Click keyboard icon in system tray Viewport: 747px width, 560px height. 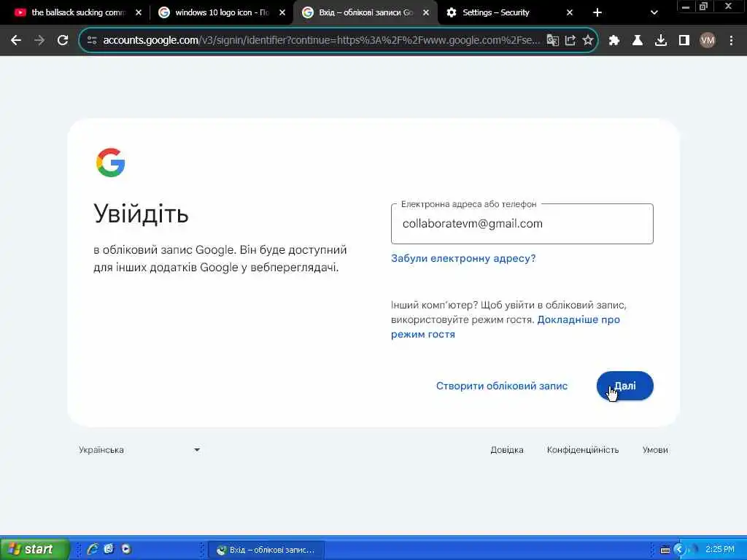665,550
